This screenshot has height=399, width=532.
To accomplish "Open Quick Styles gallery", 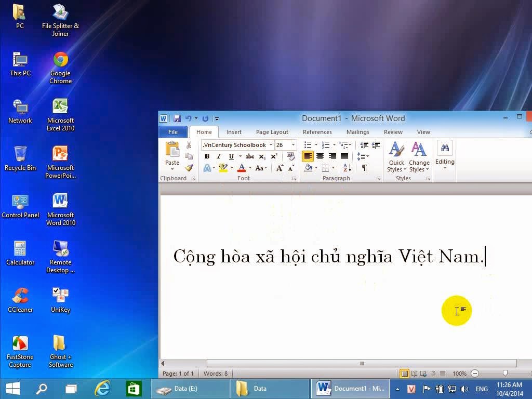I will pos(396,157).
